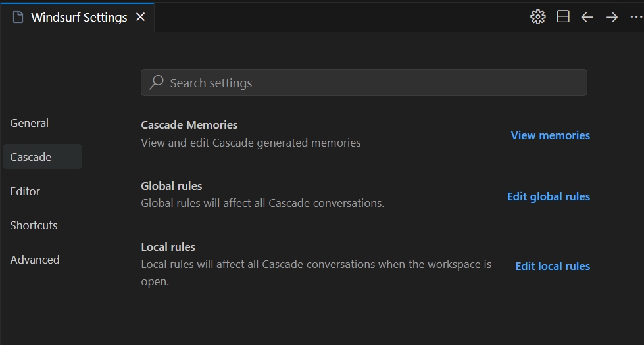Open the settings gear icon in title bar
The width and height of the screenshot is (644, 345).
point(538,17)
